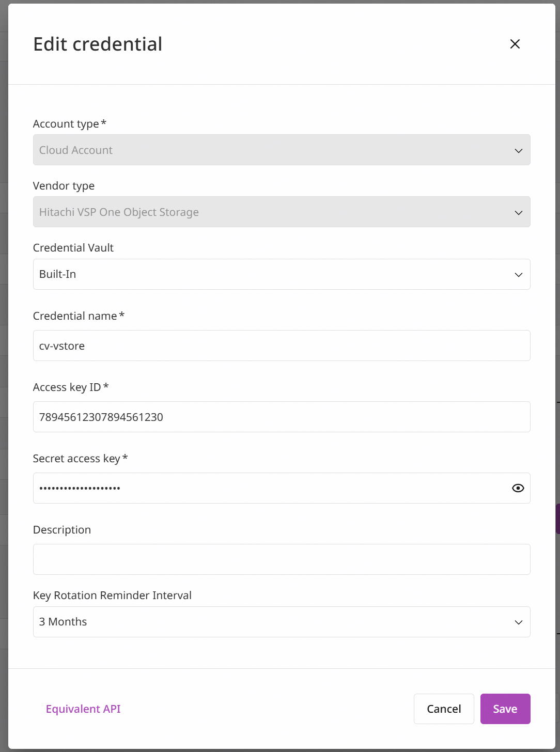Image resolution: width=560 pixels, height=752 pixels.
Task: Reveal the secret access key with eye icon
Action: 518,488
